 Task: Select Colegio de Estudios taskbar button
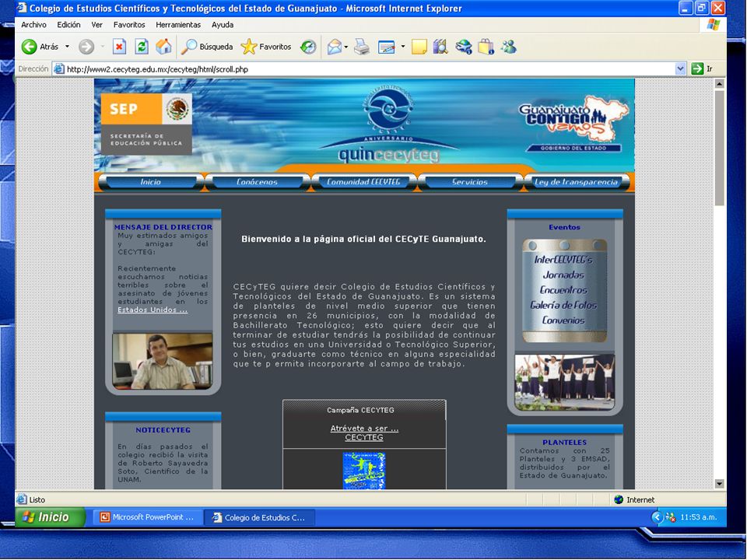[259, 518]
